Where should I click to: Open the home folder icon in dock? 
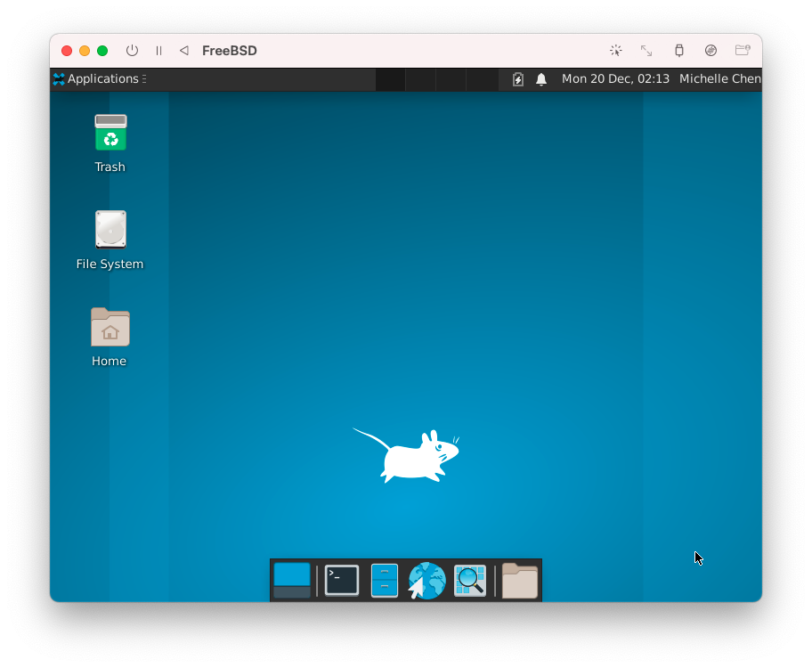click(519, 581)
